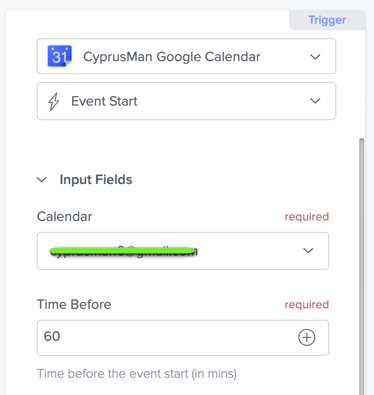The height and width of the screenshot is (395, 374).
Task: Click the Calendar field label
Action: (65, 217)
